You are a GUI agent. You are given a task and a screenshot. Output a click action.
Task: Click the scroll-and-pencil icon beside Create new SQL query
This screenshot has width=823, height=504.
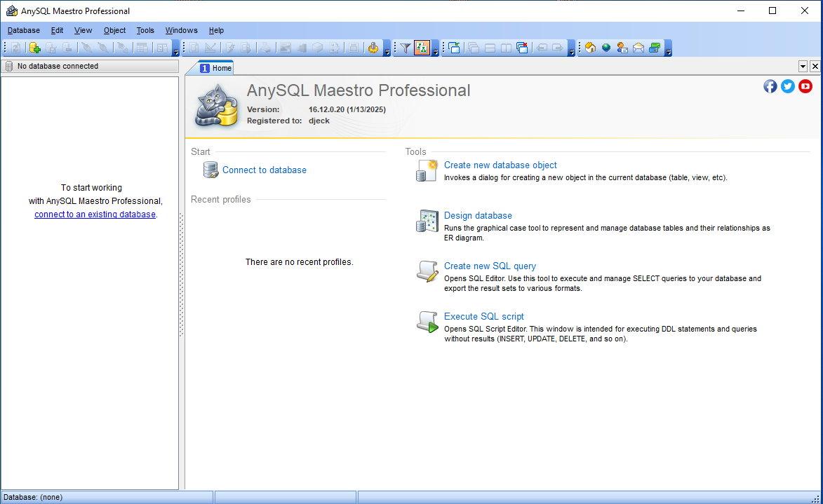pos(427,272)
